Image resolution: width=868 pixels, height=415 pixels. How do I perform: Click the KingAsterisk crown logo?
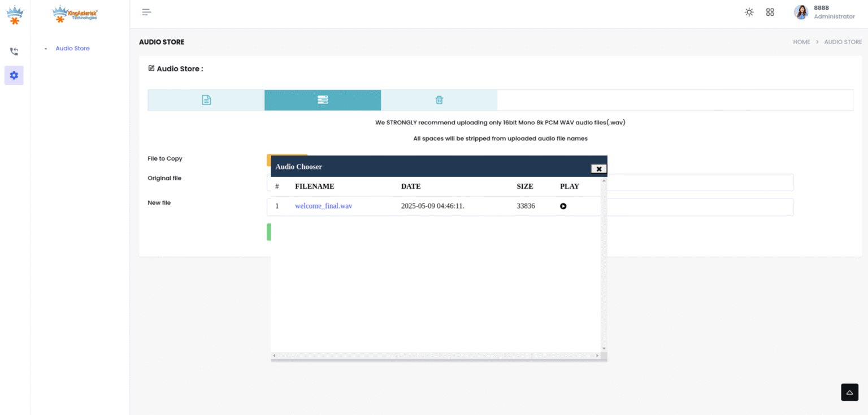point(14,12)
